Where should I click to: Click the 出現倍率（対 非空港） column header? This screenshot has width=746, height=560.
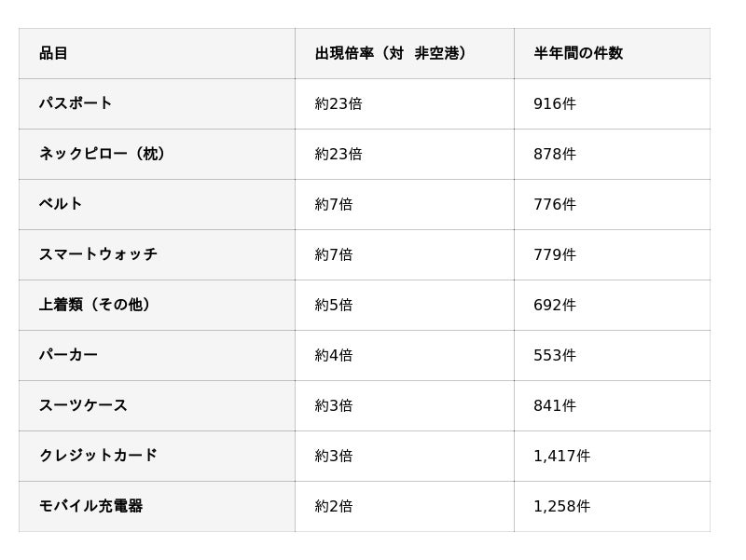(393, 53)
